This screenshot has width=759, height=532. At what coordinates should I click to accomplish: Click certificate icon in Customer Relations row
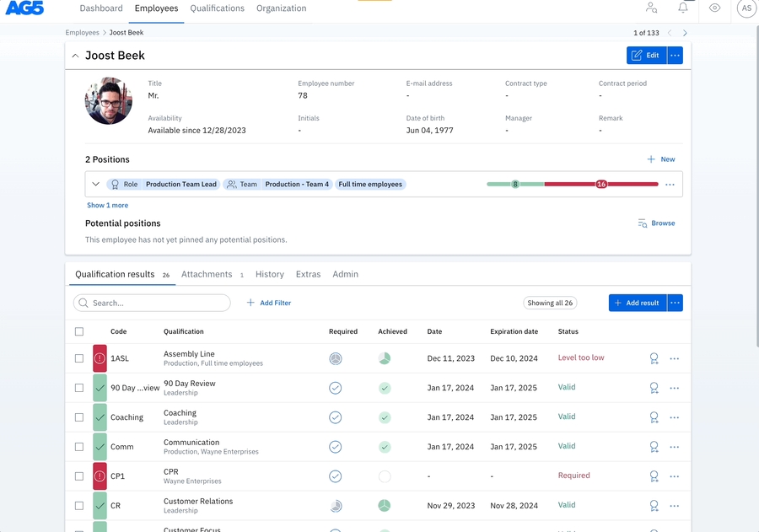(x=654, y=506)
